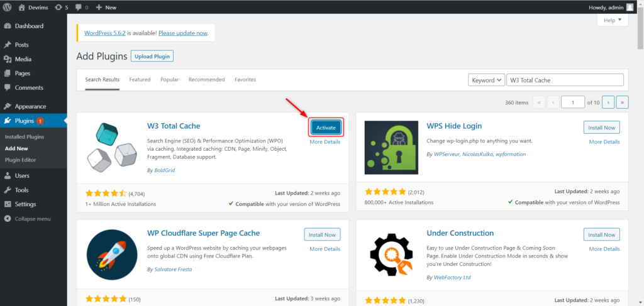This screenshot has height=306, width=644.
Task: Activate the W3 Total Cache plugin
Action: coord(326,128)
